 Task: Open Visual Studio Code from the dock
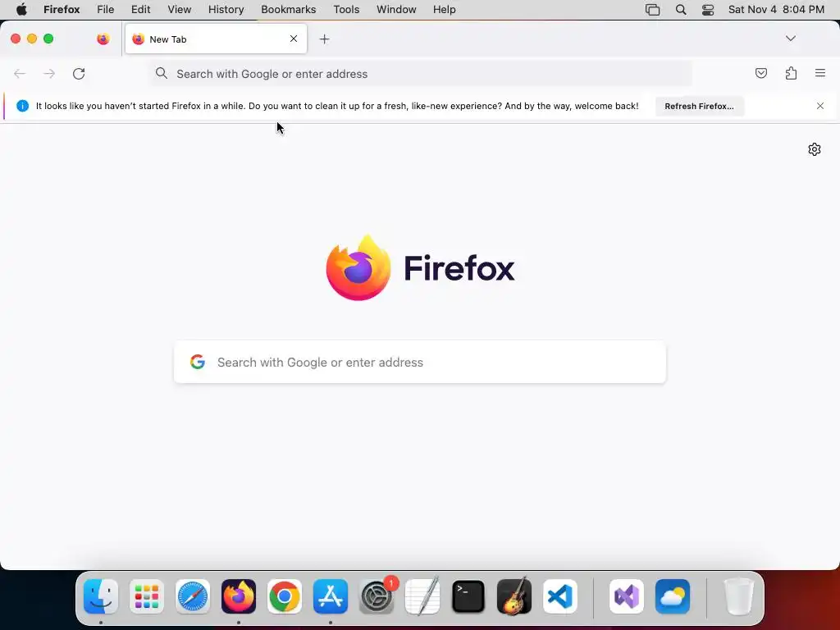(559, 596)
